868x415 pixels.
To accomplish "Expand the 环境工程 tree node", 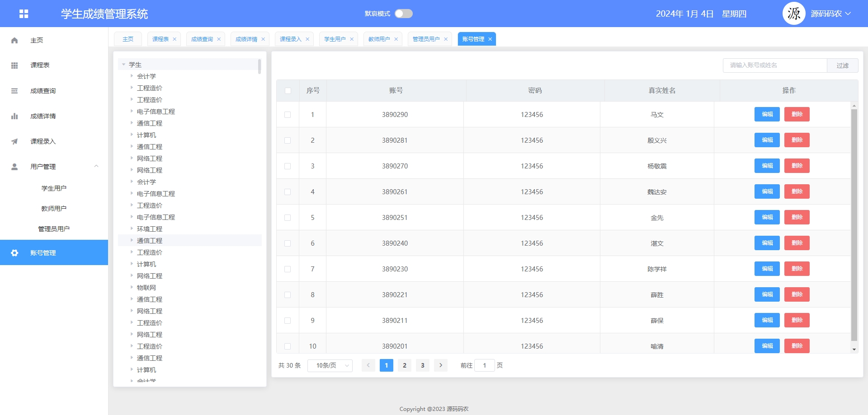I will (x=132, y=228).
